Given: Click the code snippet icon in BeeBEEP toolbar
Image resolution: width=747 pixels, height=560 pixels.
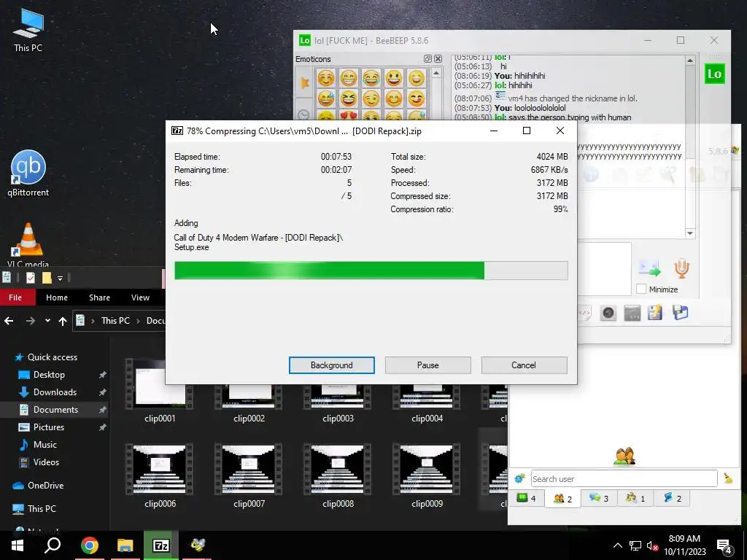Looking at the screenshot, I should click(584, 313).
